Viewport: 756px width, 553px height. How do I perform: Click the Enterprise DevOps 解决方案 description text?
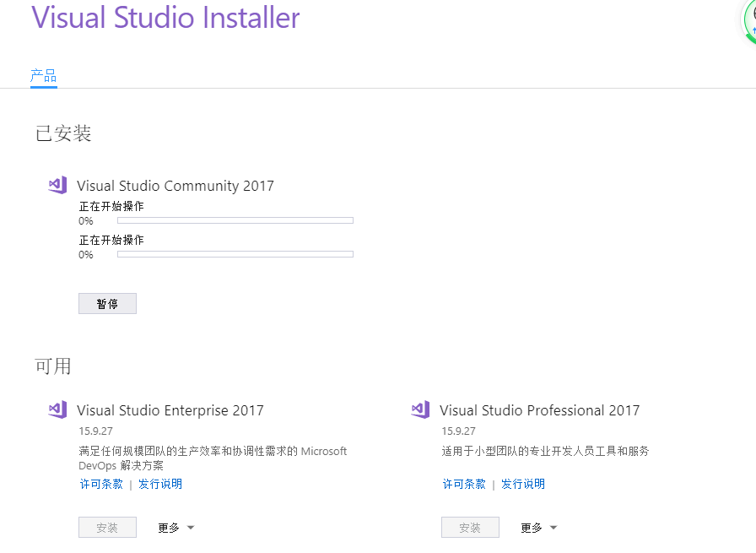pos(213,458)
